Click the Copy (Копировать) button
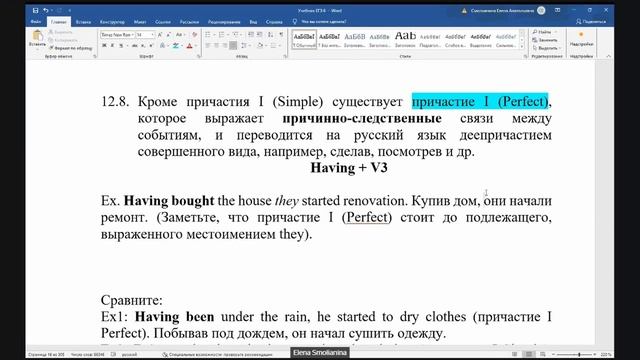Viewport: 640px width, 360px height. [x=63, y=40]
